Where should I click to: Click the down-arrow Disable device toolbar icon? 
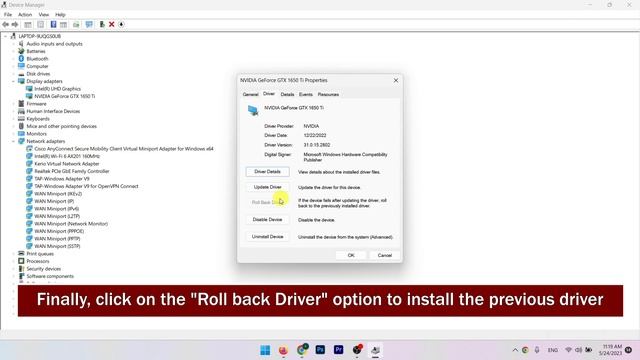click(x=121, y=24)
